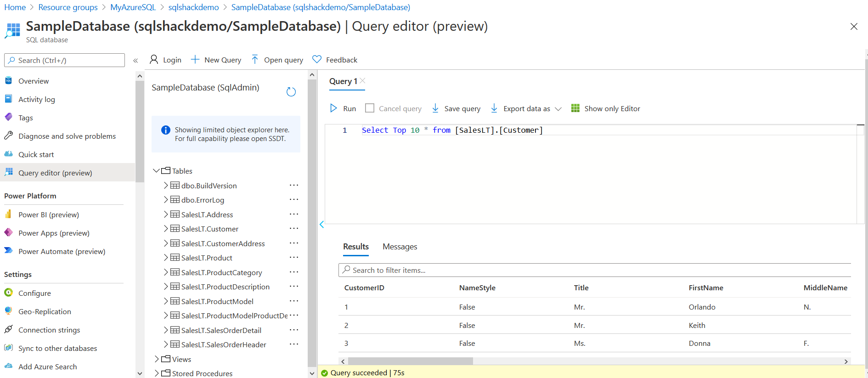This screenshot has width=868, height=378.
Task: Click the Save query download icon
Action: click(x=435, y=108)
